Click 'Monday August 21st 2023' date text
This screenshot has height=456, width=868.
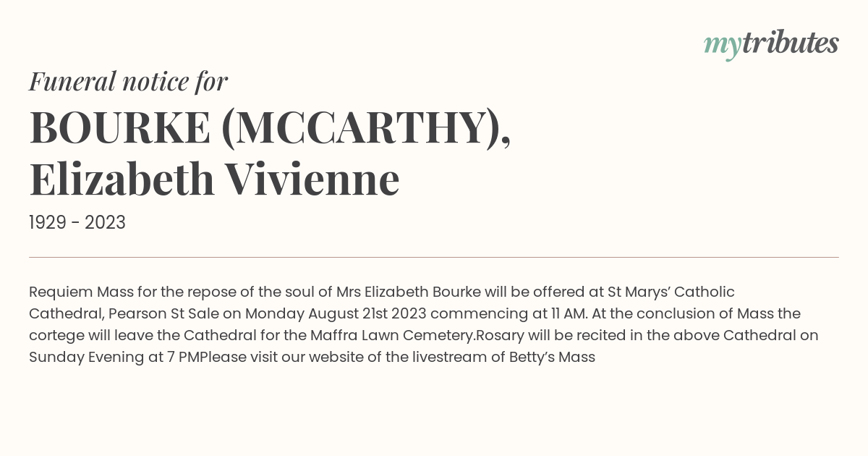click(336, 313)
